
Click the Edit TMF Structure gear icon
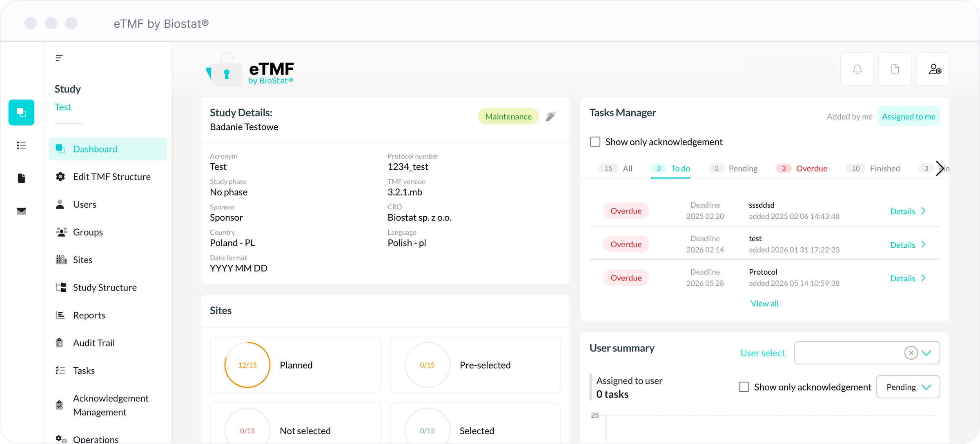click(60, 177)
